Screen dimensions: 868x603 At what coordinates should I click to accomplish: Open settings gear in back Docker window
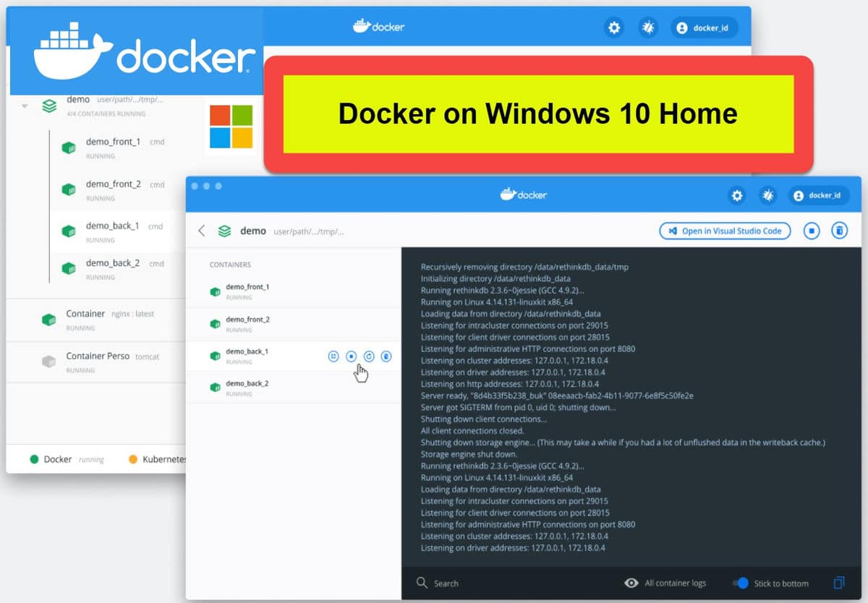pos(614,28)
